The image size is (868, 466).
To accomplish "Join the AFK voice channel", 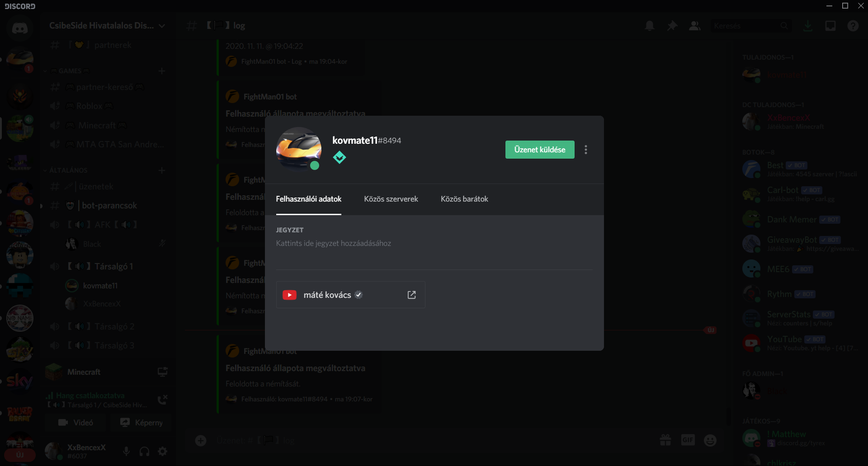I will [108, 225].
